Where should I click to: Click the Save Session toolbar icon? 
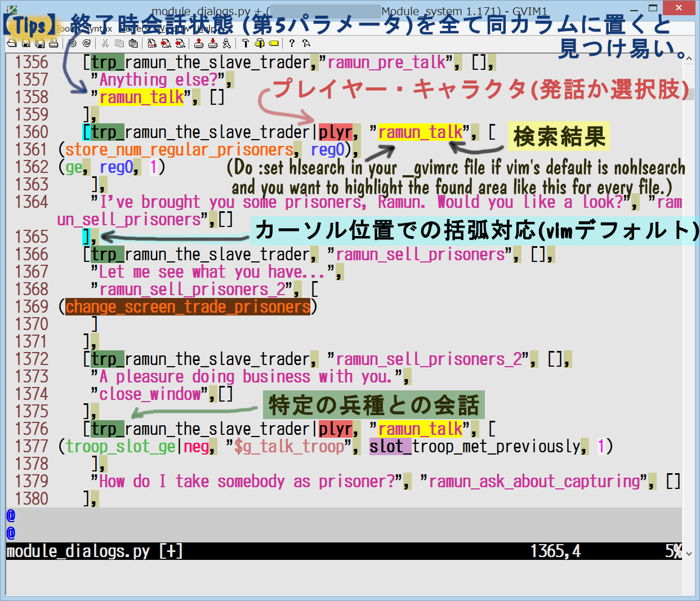213,43
